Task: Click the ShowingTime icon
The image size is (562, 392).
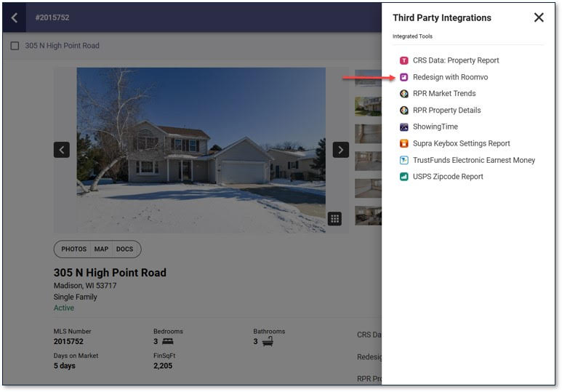Action: pyautogui.click(x=404, y=127)
